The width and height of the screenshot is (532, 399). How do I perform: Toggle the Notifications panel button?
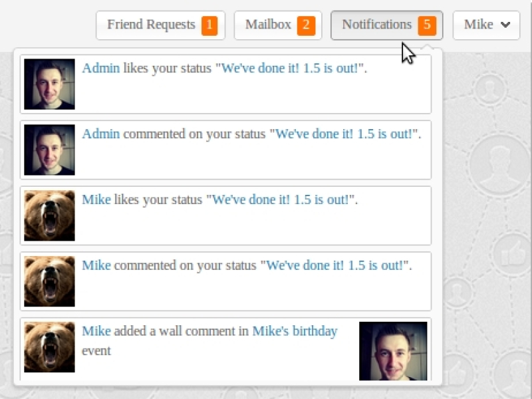point(377,25)
